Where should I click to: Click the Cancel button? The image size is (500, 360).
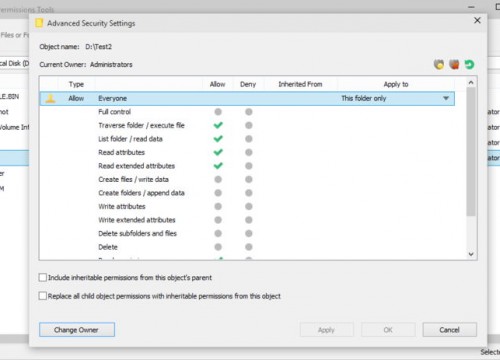point(449,330)
